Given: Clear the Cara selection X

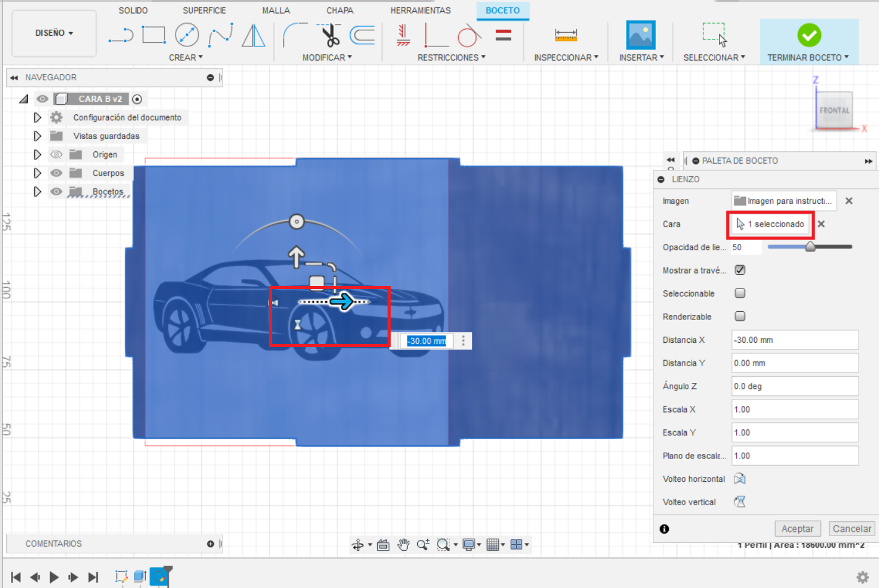Looking at the screenshot, I should tap(821, 224).
